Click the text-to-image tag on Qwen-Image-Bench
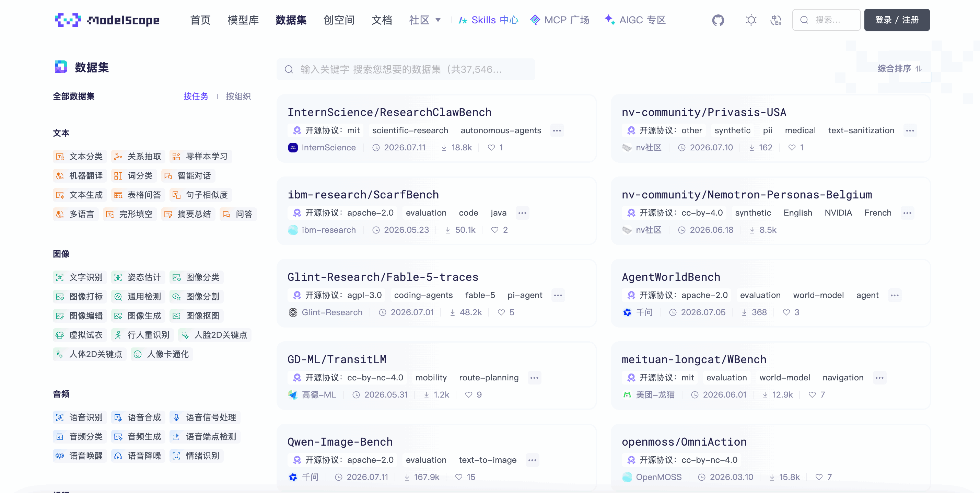Image resolution: width=980 pixels, height=493 pixels. click(487, 460)
